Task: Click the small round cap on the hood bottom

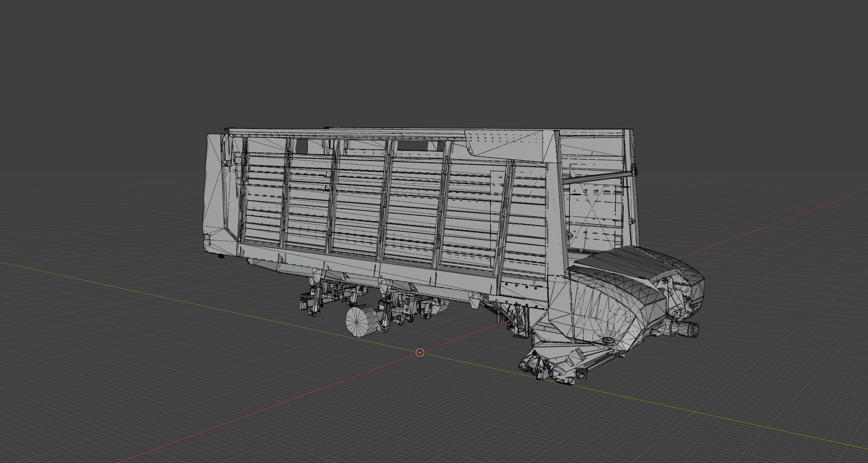Action: click(x=608, y=340)
